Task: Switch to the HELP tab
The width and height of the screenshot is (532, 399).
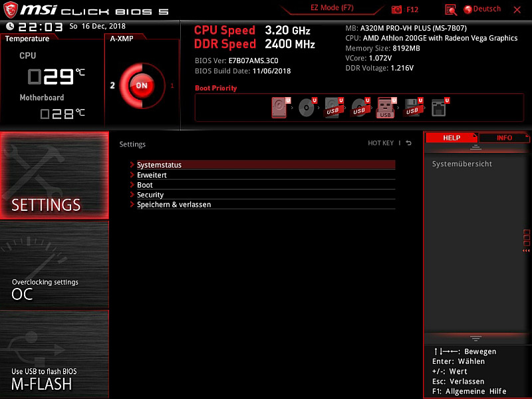Action: point(452,138)
